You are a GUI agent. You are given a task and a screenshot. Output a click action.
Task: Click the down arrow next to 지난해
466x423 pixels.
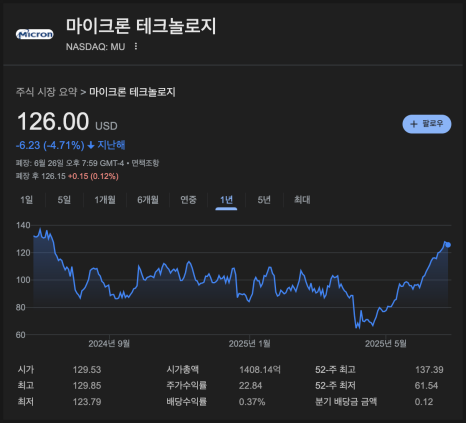(x=91, y=145)
